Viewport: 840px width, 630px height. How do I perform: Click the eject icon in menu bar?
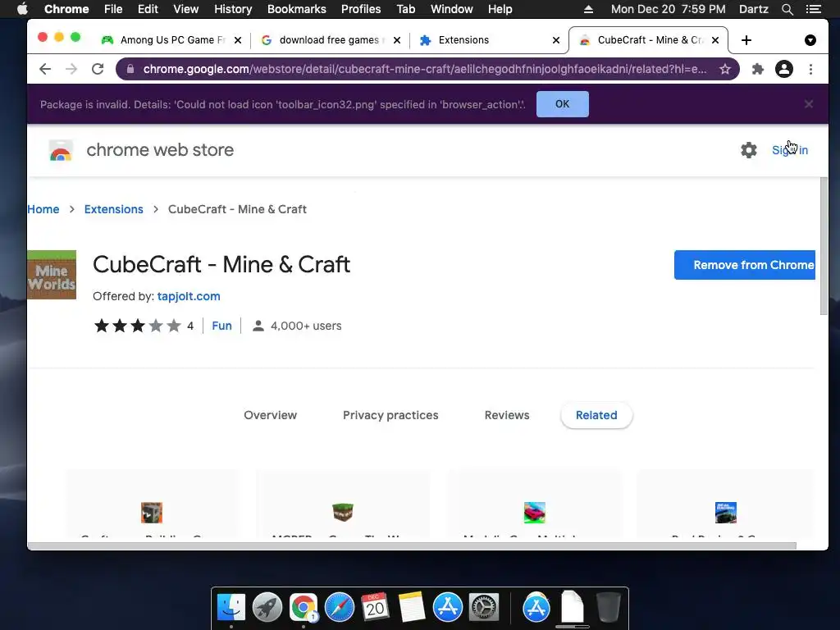588,9
